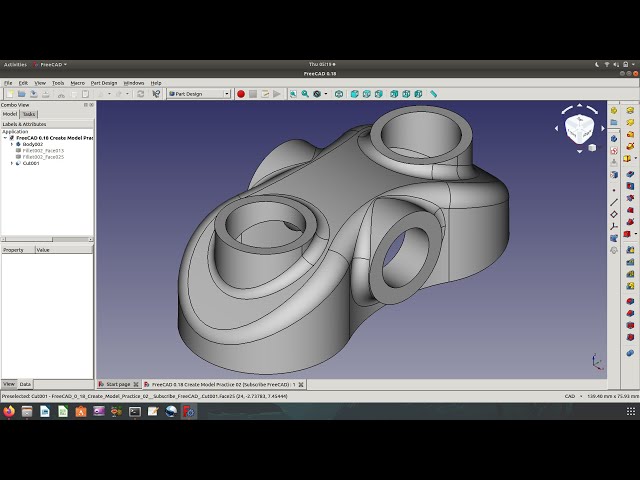Launch Firefox from the dock
The image size is (640, 480).
pyautogui.click(x=9, y=411)
